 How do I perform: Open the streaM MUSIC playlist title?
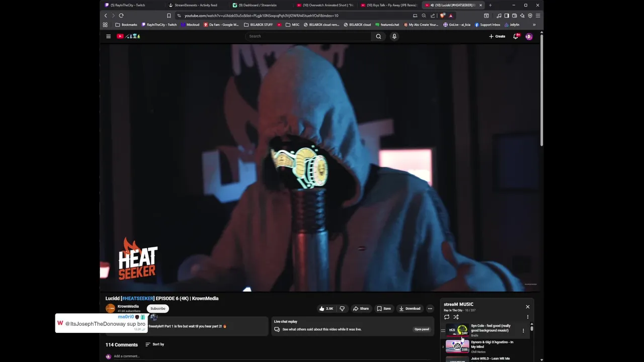(x=458, y=304)
